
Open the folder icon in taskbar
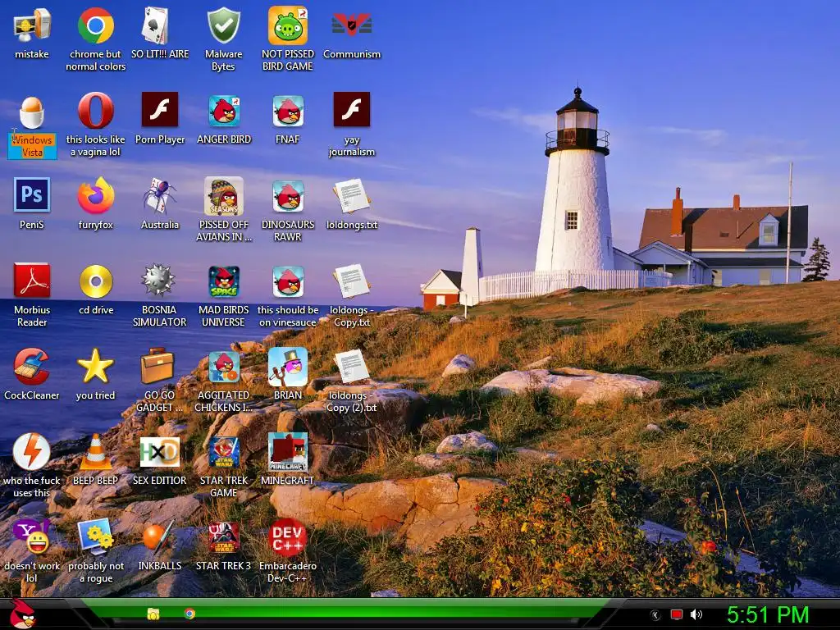pyautogui.click(x=153, y=614)
